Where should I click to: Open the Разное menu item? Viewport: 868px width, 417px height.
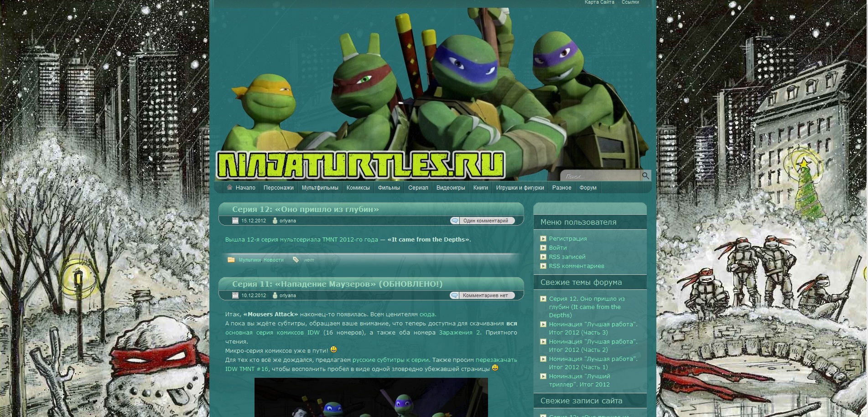click(x=561, y=188)
